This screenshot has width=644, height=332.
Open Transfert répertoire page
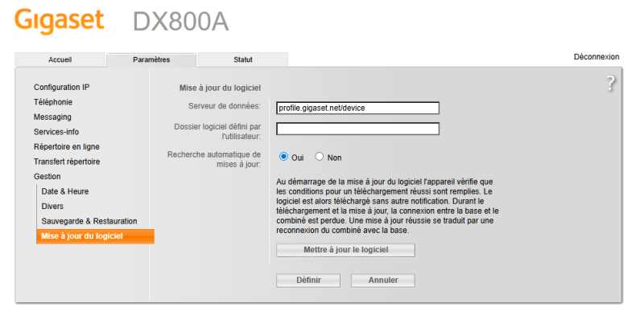[x=67, y=162]
